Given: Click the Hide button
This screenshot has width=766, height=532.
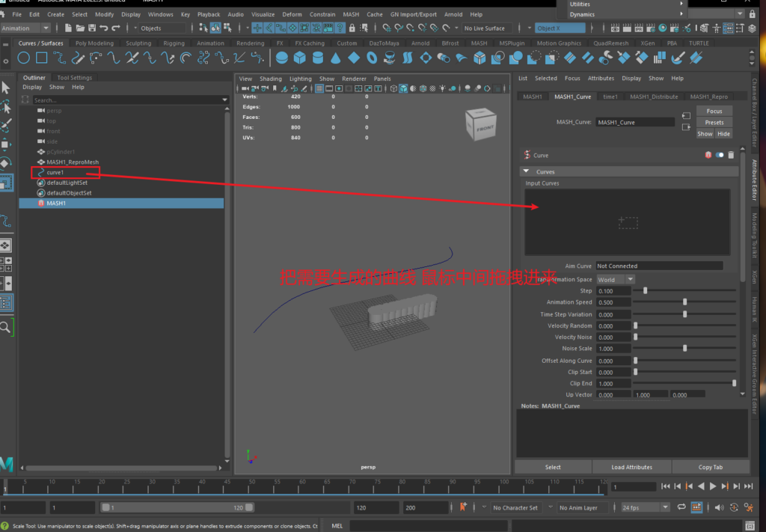Looking at the screenshot, I should 723,133.
